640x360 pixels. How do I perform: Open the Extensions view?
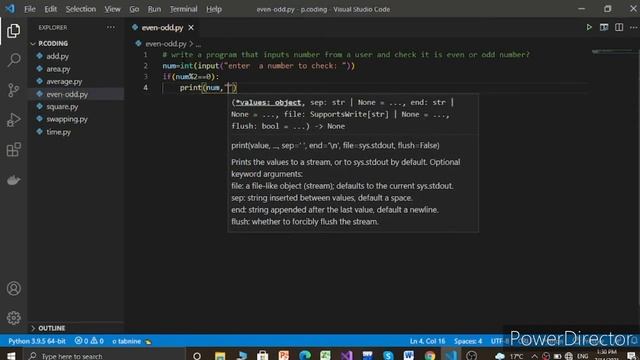pyautogui.click(x=13, y=149)
